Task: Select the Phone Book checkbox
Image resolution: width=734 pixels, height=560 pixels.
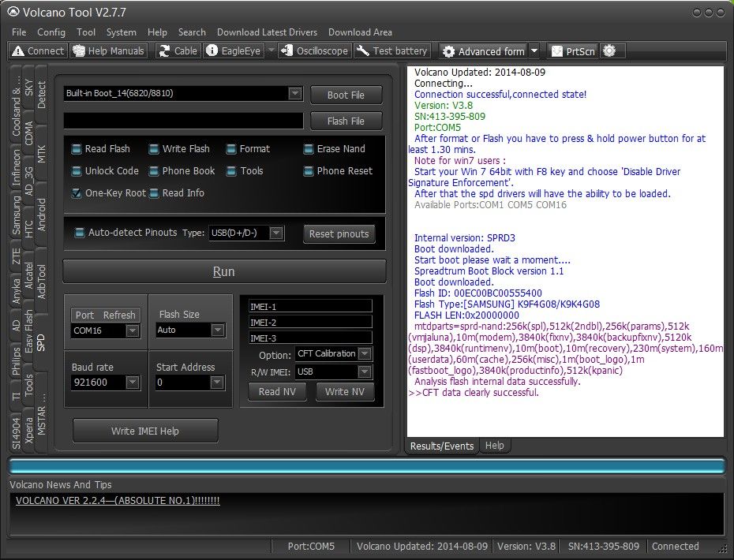Action: coord(154,171)
